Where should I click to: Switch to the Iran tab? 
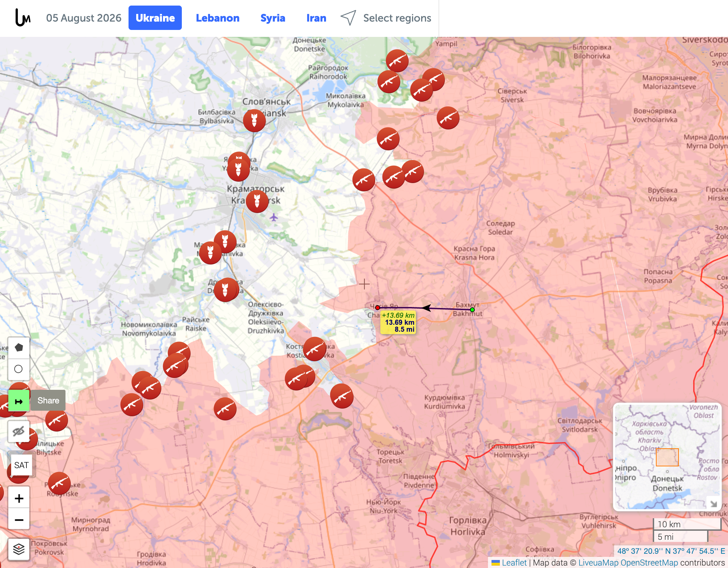[316, 18]
